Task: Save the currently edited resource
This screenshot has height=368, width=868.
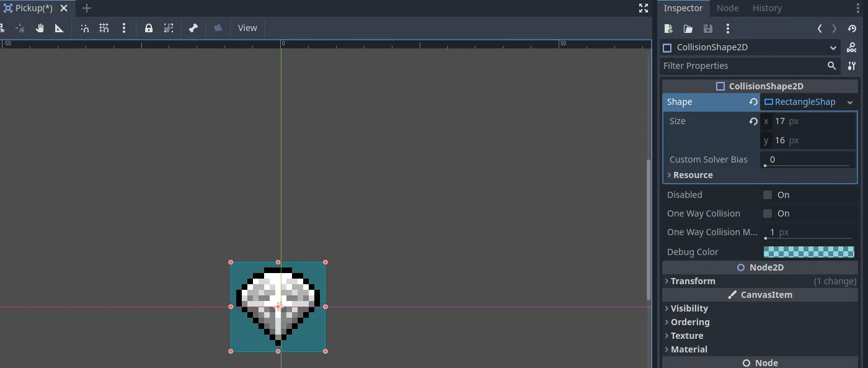Action: pos(708,29)
